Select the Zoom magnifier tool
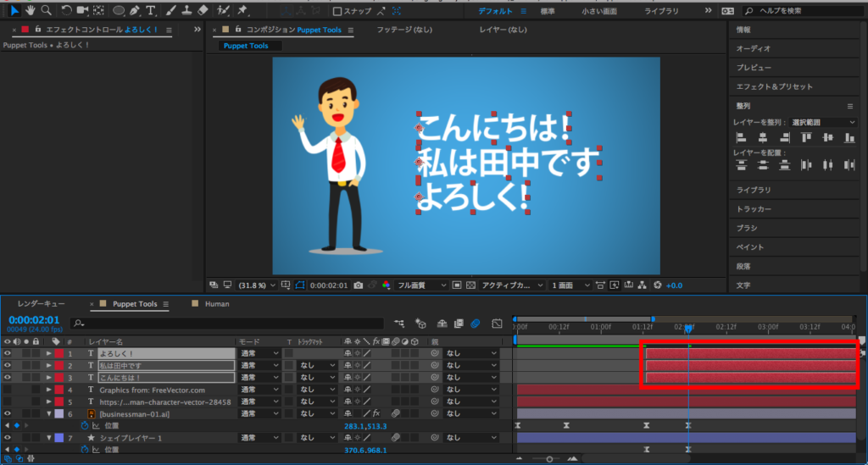Image resolution: width=868 pixels, height=465 pixels. coord(46,11)
